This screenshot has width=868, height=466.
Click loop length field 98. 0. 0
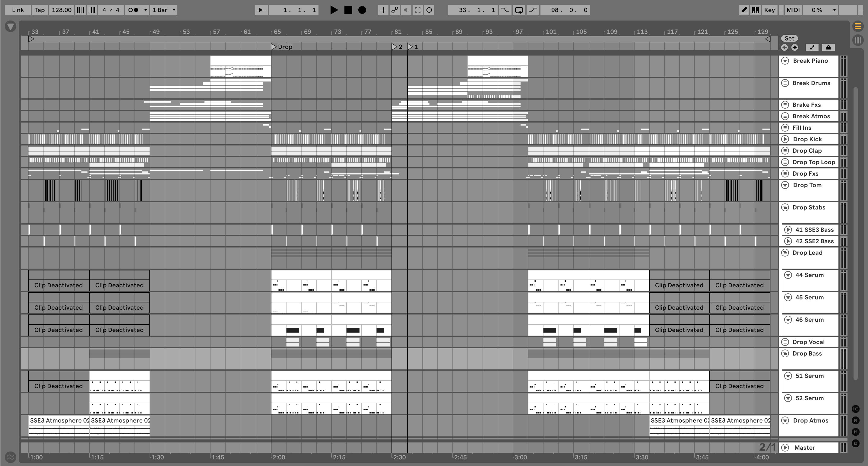(565, 10)
